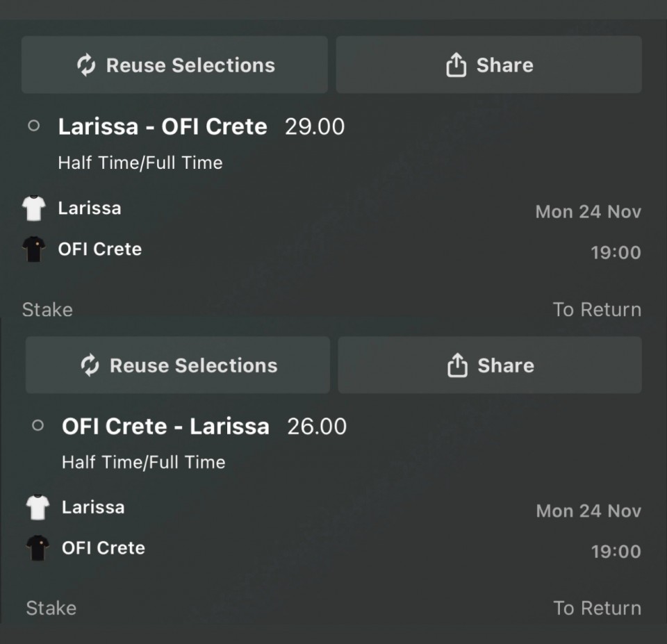Select the circle marker beside Larissa - OFI Crete
This screenshot has height=644, width=667.
33,126
